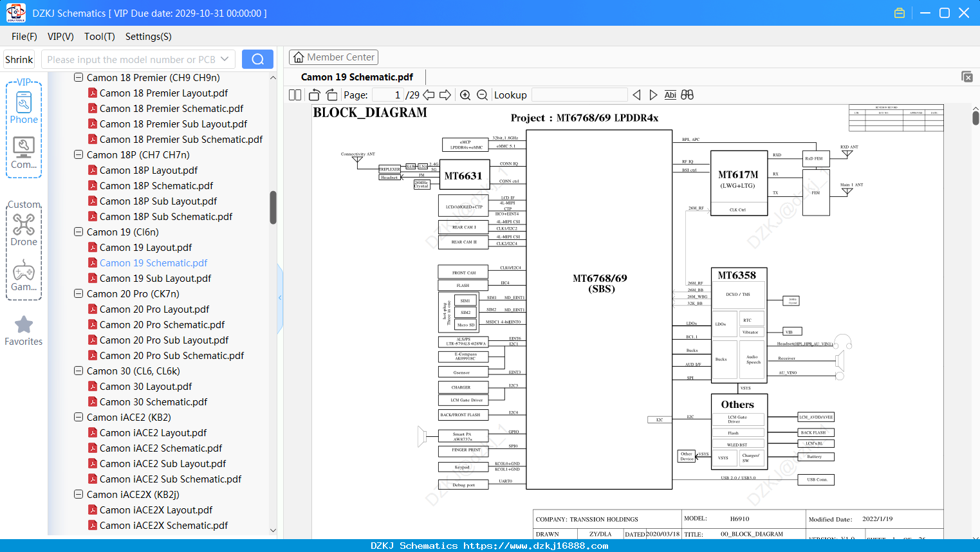Collapse Camon 30 (CL6, CL6k) node
980x552 pixels.
click(x=79, y=371)
